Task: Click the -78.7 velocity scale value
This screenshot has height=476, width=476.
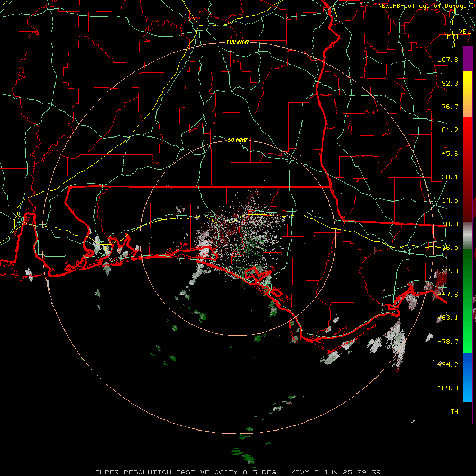Action: [448, 342]
